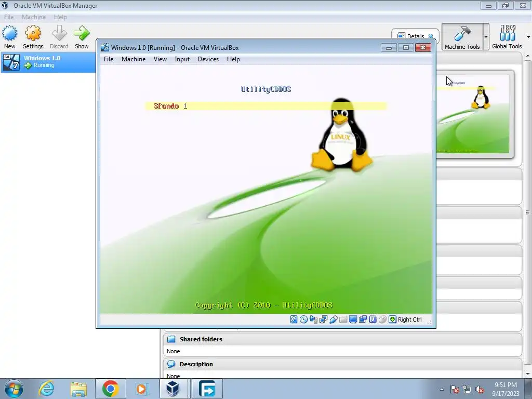Open Devices menu in the VM window
This screenshot has height=399, width=532.
208,59
